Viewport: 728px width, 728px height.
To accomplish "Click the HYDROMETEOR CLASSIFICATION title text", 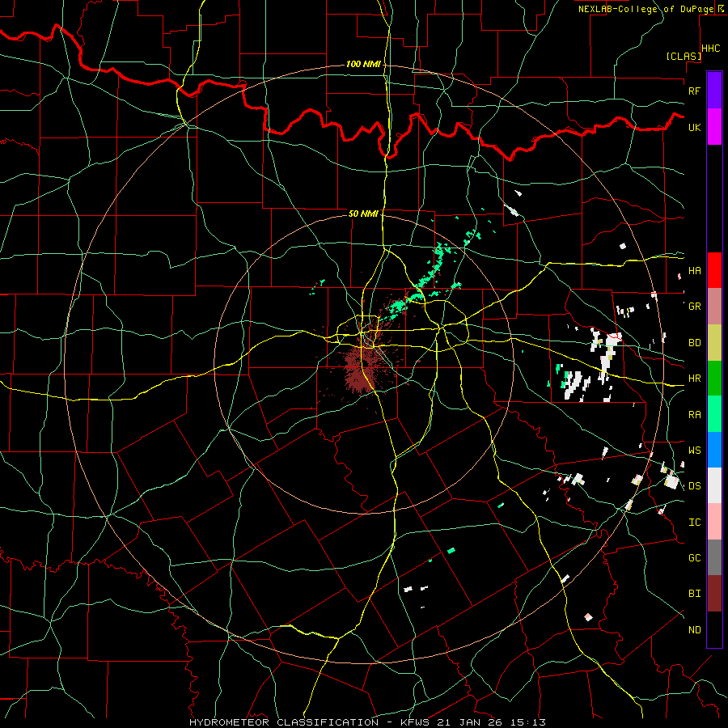I will (284, 722).
